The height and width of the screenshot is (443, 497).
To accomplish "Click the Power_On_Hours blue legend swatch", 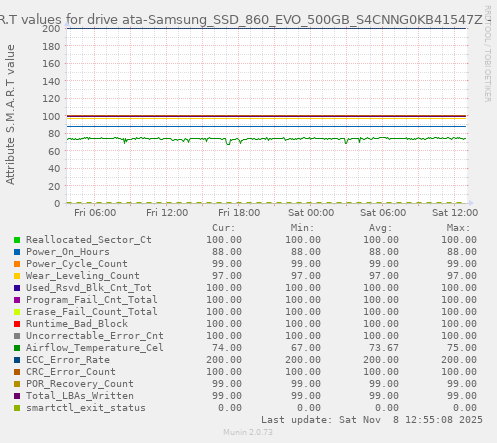I will coord(17,252).
